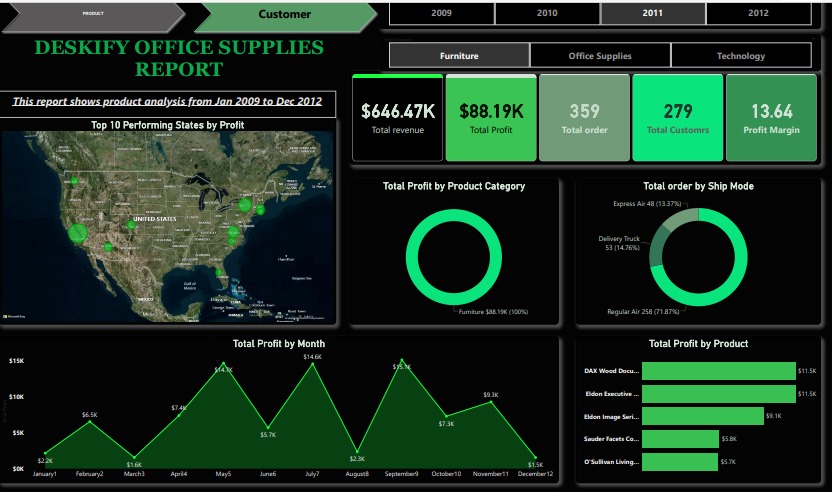The image size is (832, 498).
Task: Select the Eldon Image Seri... product bar
Action: 703,416
